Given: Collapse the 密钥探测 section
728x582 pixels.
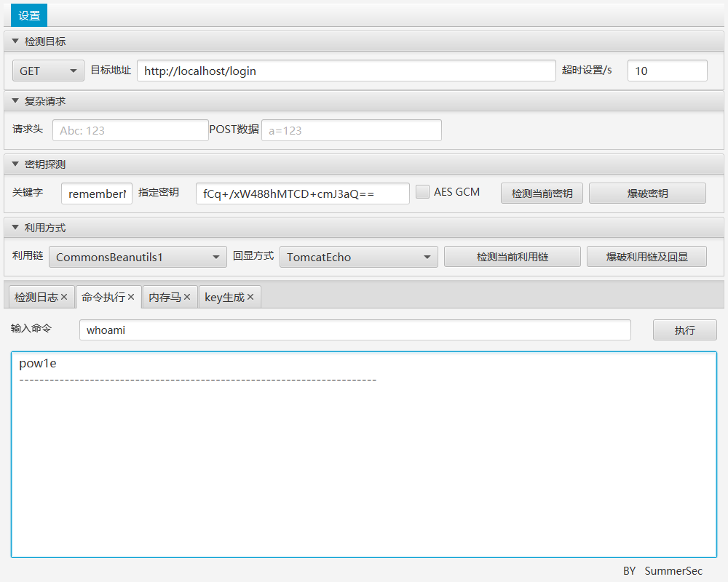Looking at the screenshot, I should (15, 164).
